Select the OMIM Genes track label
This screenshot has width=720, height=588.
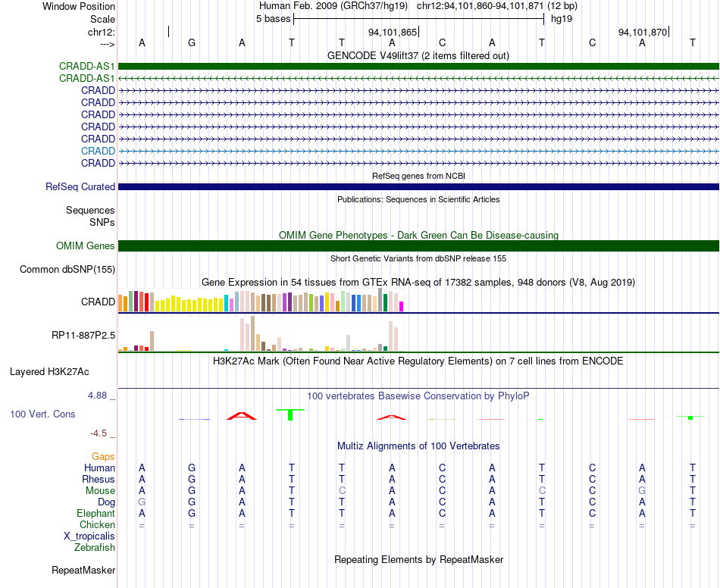tap(85, 246)
